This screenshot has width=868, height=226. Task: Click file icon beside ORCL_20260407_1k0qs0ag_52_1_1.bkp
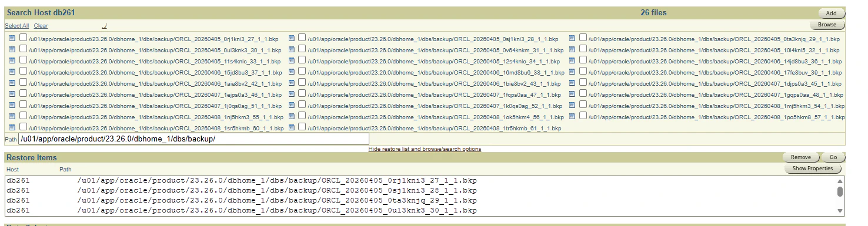[x=291, y=105]
